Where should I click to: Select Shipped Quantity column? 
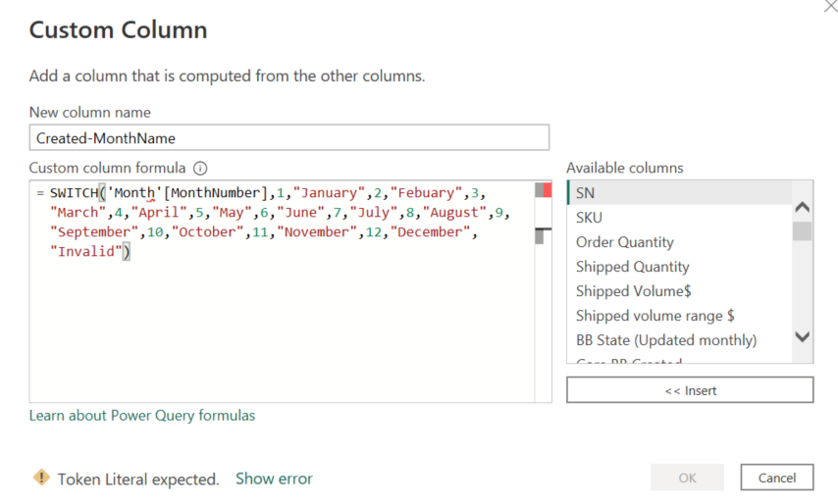[679, 267]
